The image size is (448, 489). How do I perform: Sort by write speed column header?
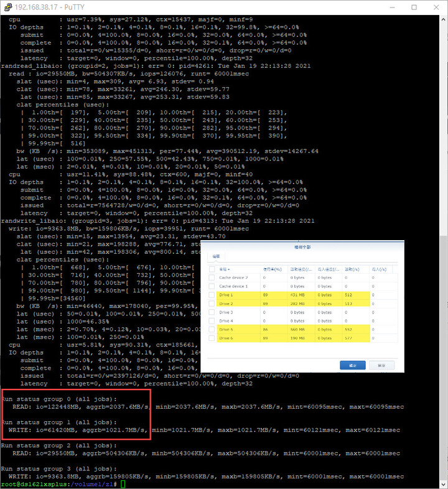[329, 269]
